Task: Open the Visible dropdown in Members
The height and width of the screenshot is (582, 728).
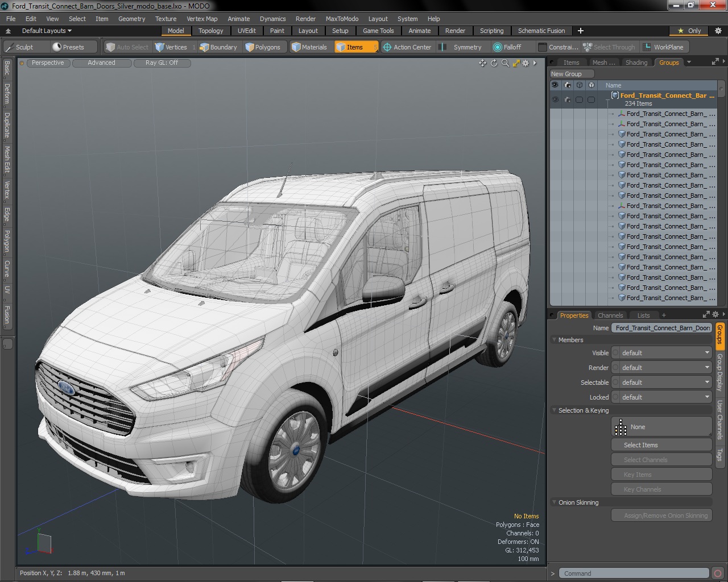Action: [661, 353]
